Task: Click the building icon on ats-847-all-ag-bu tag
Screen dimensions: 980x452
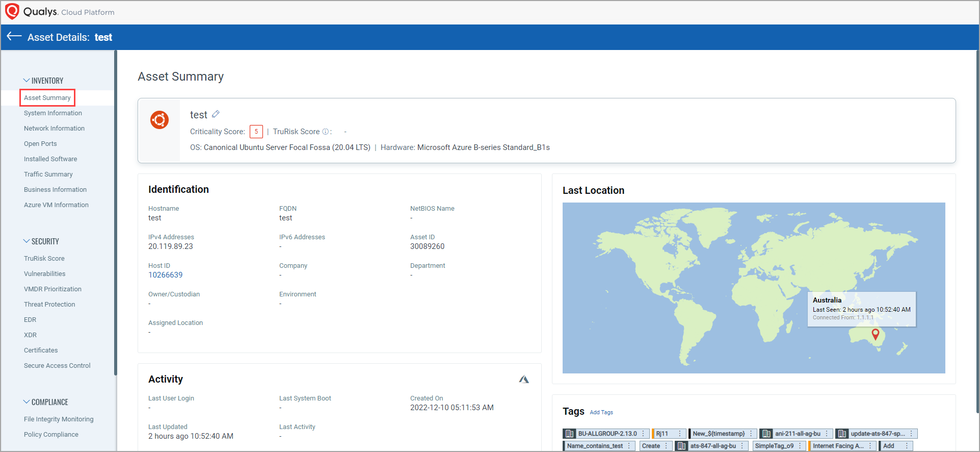Action: pyautogui.click(x=682, y=446)
